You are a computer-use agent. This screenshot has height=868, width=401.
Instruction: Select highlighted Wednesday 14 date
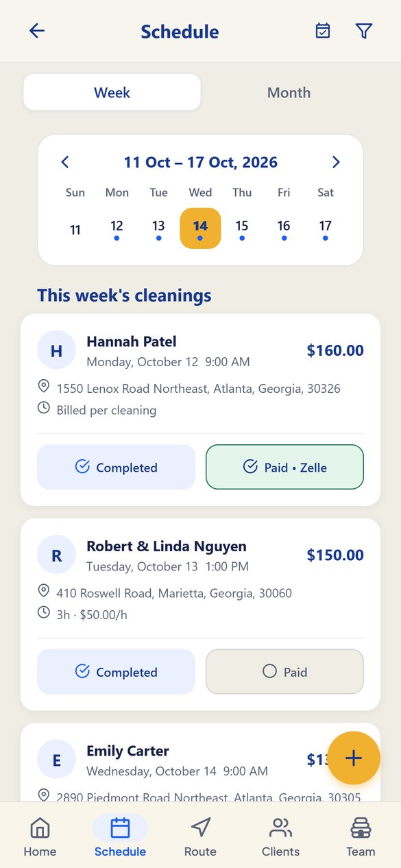coord(200,228)
